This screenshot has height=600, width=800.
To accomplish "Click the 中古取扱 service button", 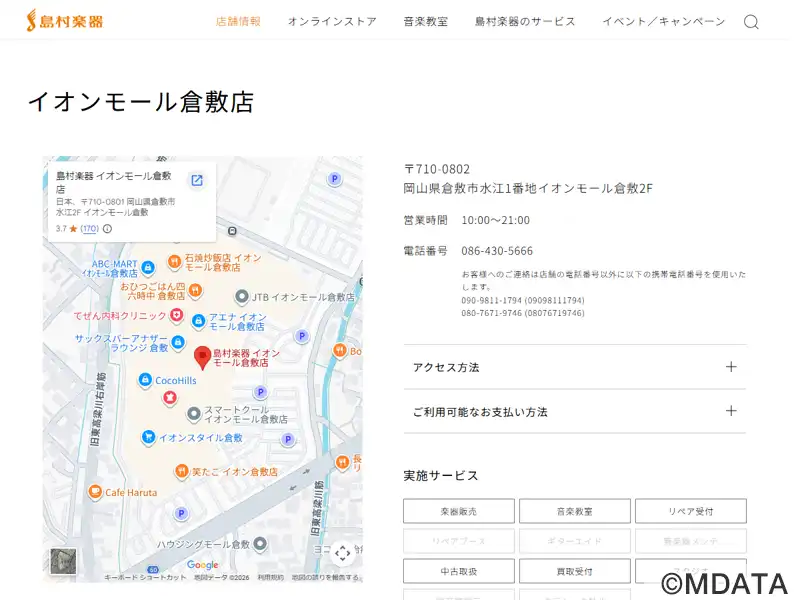I will [459, 571].
